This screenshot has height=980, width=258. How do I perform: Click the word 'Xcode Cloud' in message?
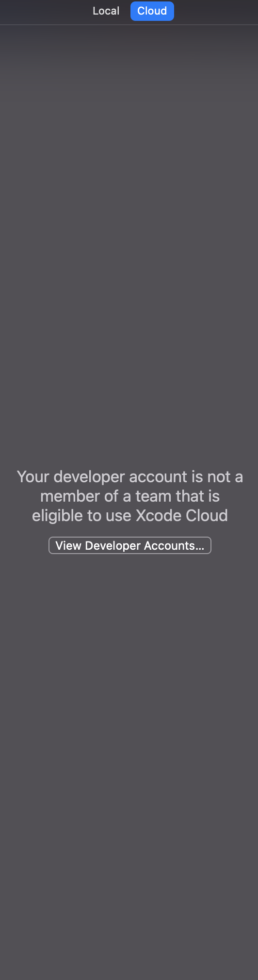[x=182, y=515]
